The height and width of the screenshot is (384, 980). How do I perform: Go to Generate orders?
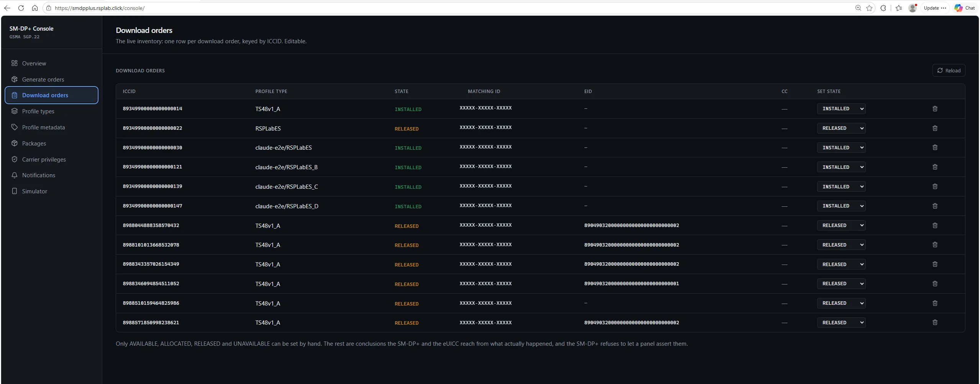[x=51, y=79]
